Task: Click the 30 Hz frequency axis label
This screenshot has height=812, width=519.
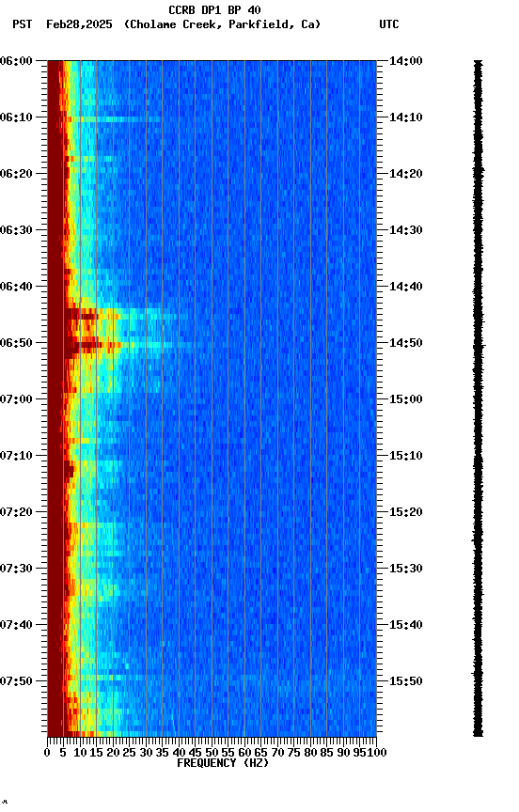Action: (x=146, y=753)
